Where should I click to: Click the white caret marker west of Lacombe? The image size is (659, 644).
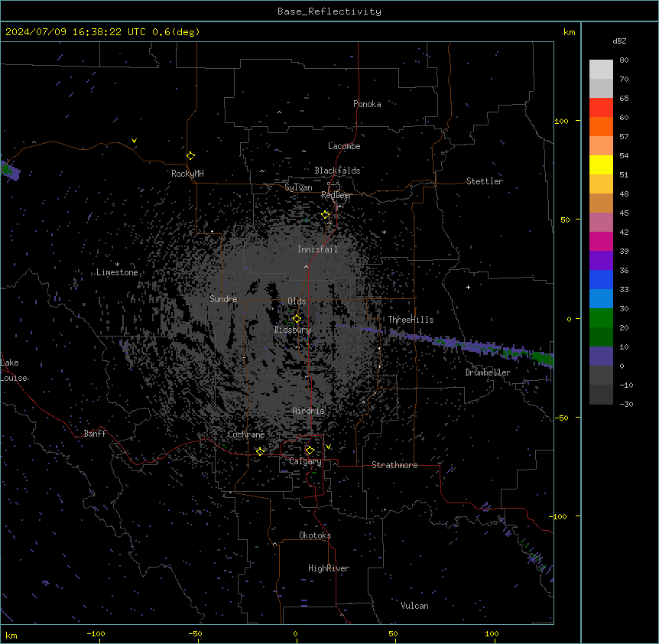point(304,151)
